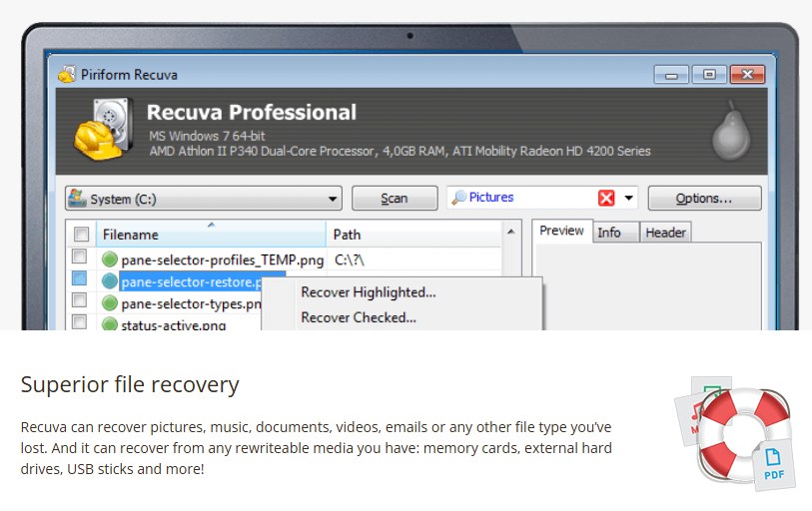Click green status dot for pane-selector-types file
The width and height of the screenshot is (812, 511).
[x=110, y=302]
